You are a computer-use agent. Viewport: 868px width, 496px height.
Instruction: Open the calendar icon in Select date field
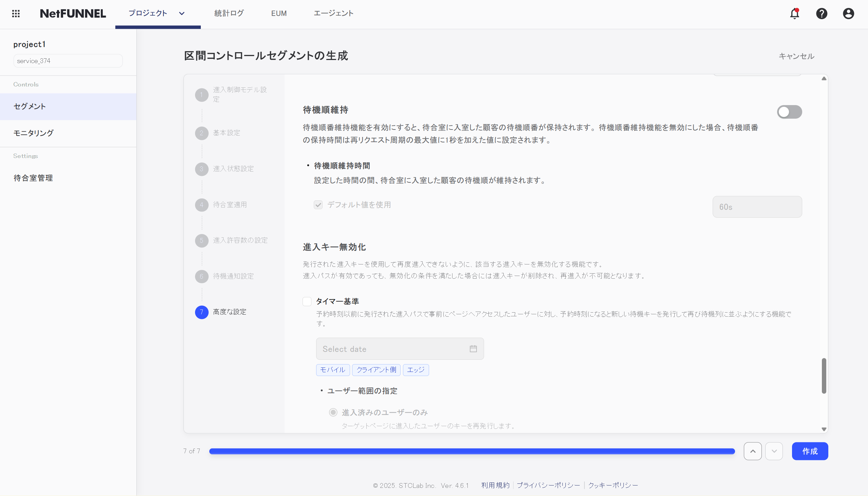pyautogui.click(x=473, y=349)
